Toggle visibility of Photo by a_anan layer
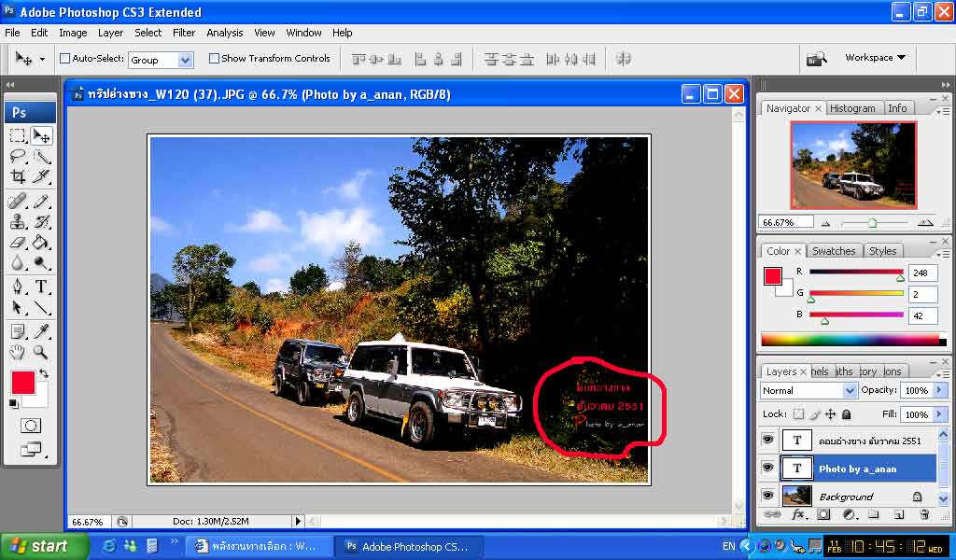This screenshot has height=560, width=956. point(768,468)
